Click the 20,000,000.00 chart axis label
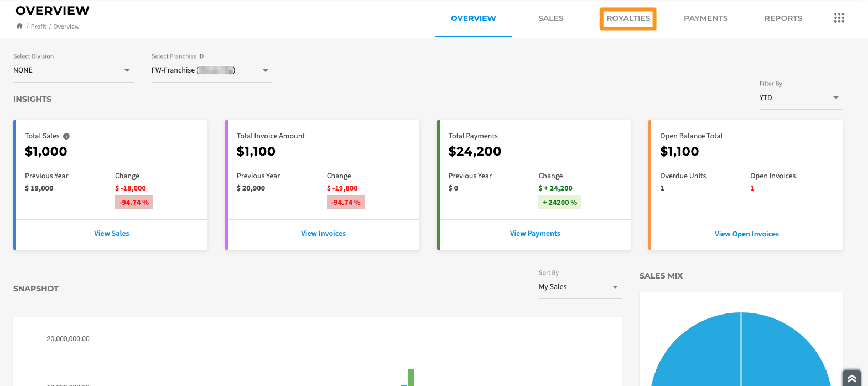 68,339
